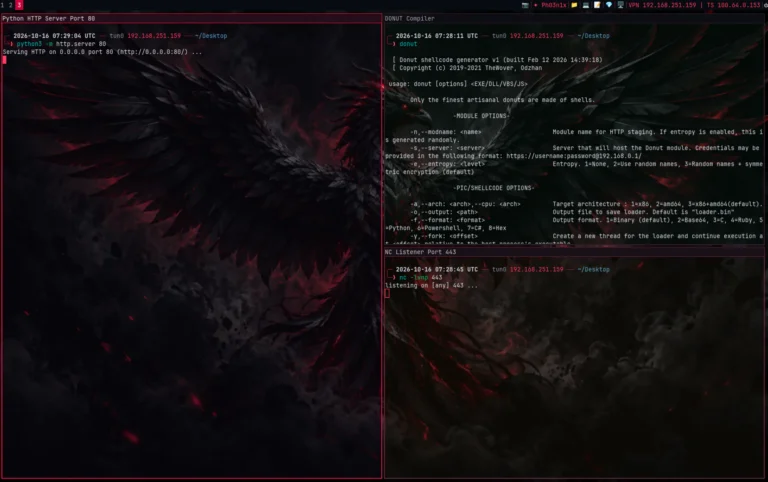Focus the NC Listener Port 443 pane title
This screenshot has width=768, height=482.
point(420,252)
